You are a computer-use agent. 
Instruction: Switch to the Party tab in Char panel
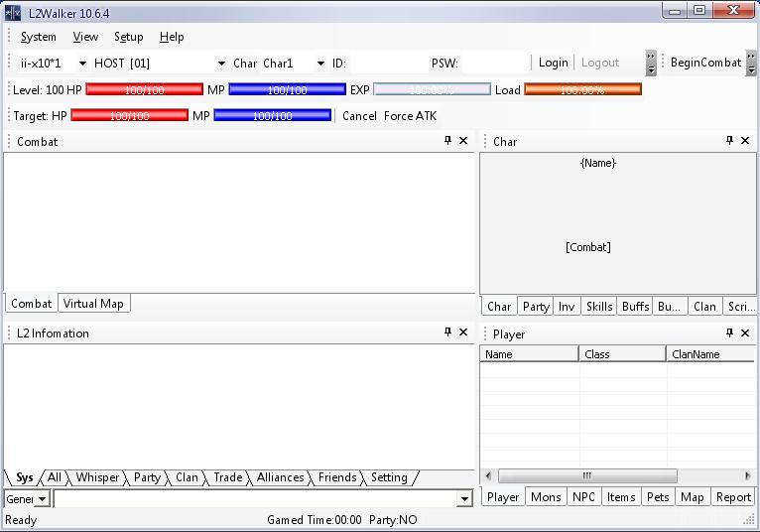coord(536,307)
